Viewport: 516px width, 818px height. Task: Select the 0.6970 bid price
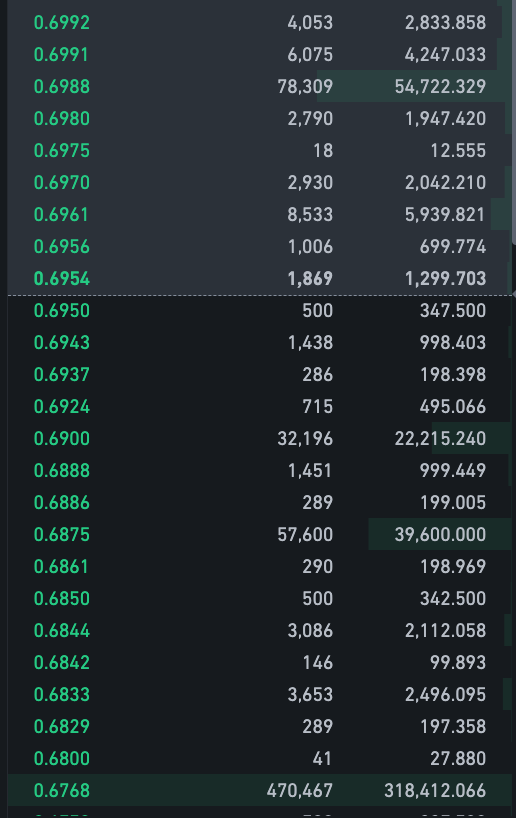coord(62,183)
